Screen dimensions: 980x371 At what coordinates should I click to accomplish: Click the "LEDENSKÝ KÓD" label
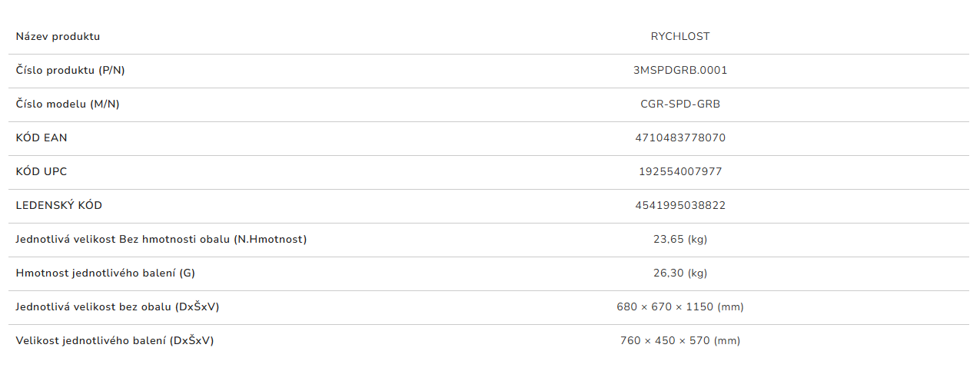[58, 205]
